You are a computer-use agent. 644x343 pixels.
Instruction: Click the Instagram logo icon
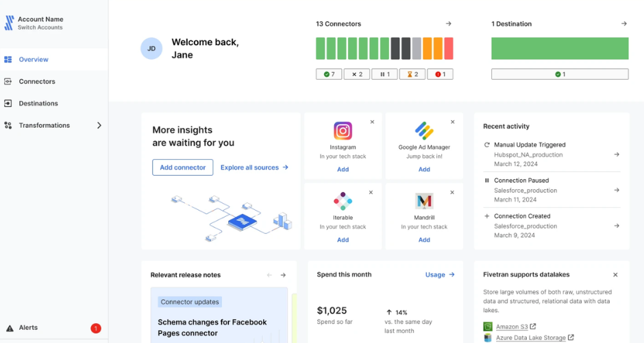[343, 131]
